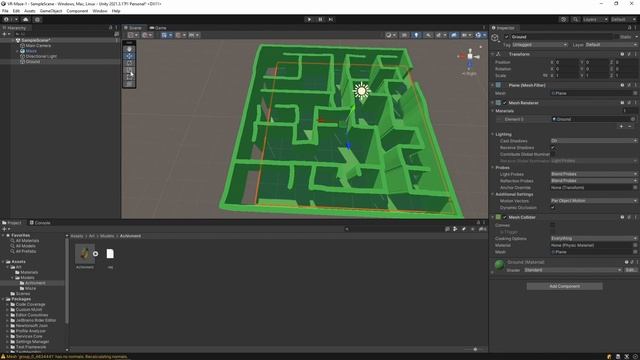The image size is (640, 360).
Task: Lock the Inspector panel
Action: [x=629, y=28]
